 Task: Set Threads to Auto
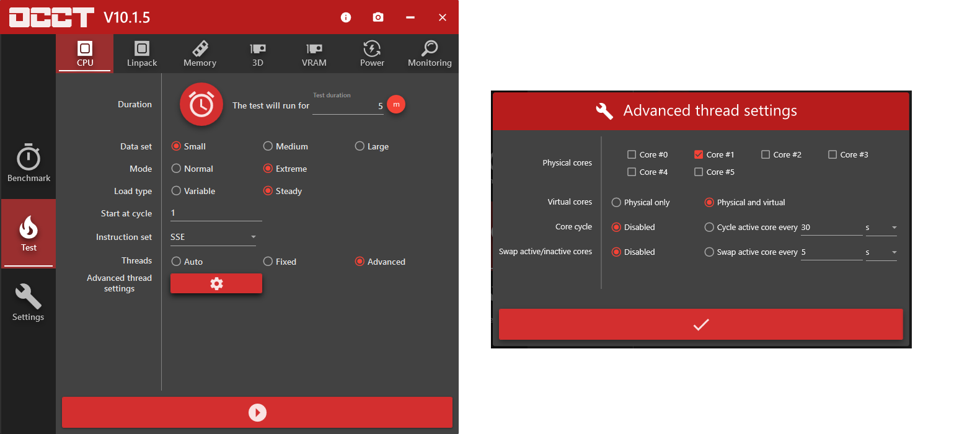[x=187, y=262]
